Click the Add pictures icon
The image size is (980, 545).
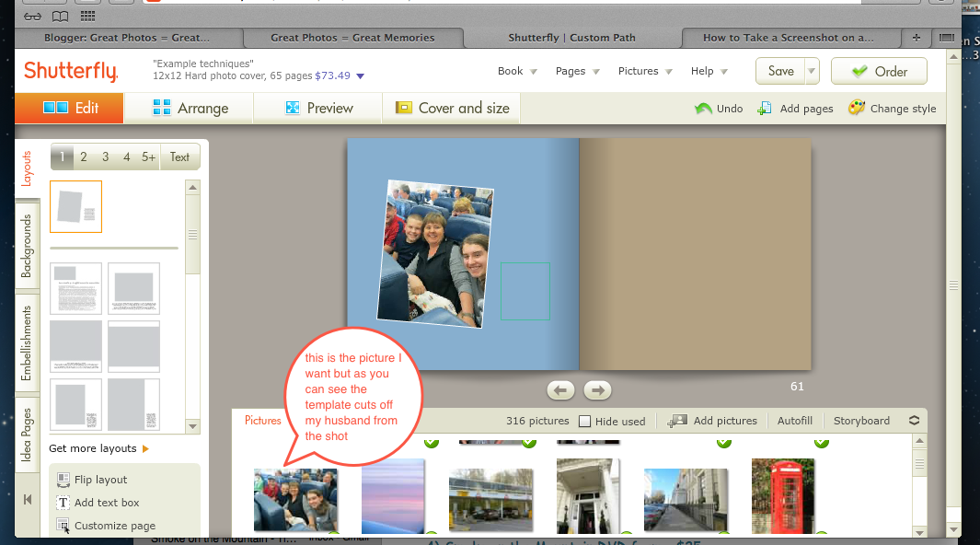pos(677,421)
